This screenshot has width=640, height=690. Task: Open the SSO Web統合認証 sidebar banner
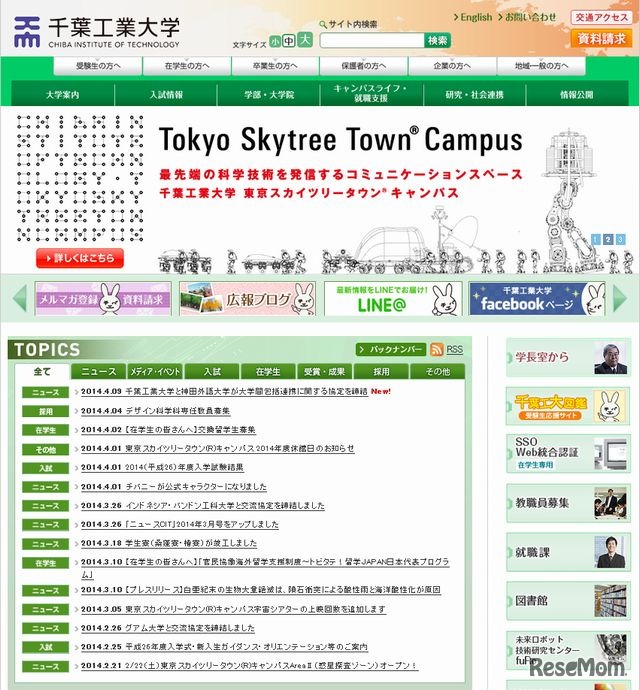pos(568,454)
